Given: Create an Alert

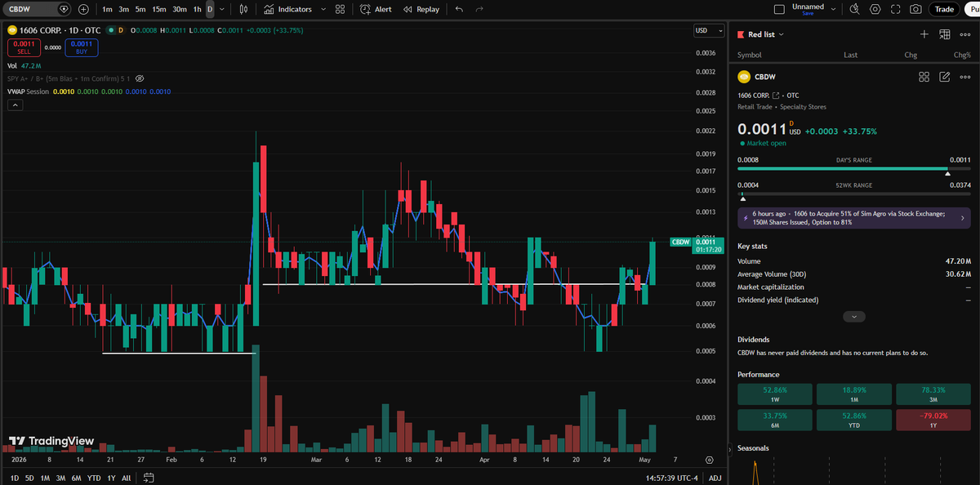Looking at the screenshot, I should [x=376, y=9].
